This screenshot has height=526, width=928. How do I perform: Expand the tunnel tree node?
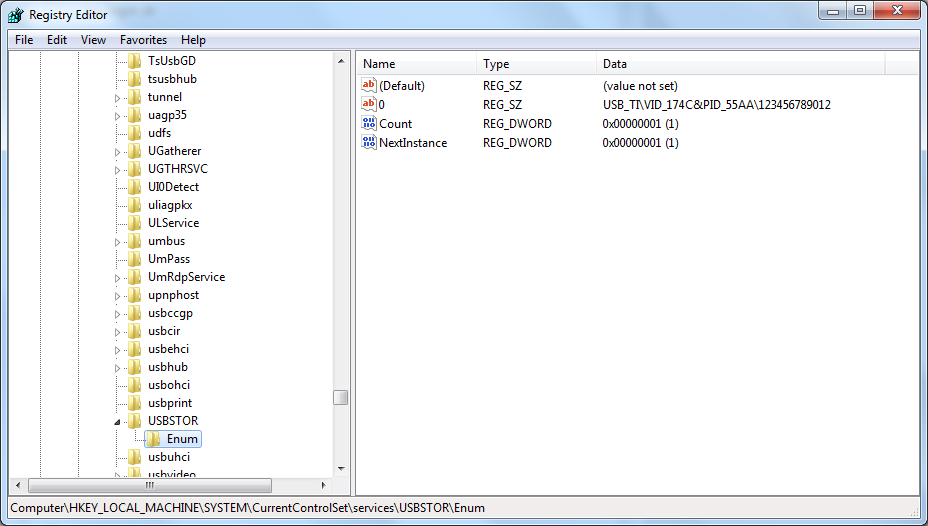[x=117, y=97]
